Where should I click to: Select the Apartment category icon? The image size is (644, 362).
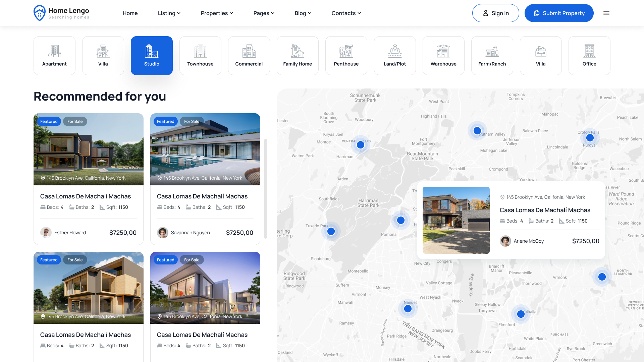(x=54, y=51)
